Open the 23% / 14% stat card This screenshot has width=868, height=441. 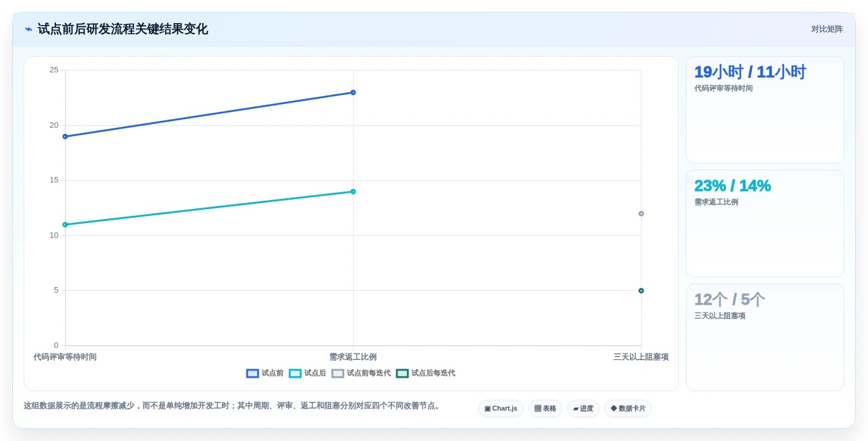pos(765,224)
